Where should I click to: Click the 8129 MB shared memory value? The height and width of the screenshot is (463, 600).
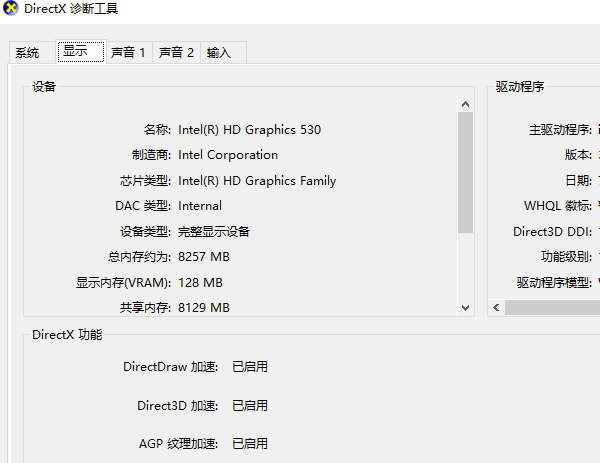coord(204,308)
